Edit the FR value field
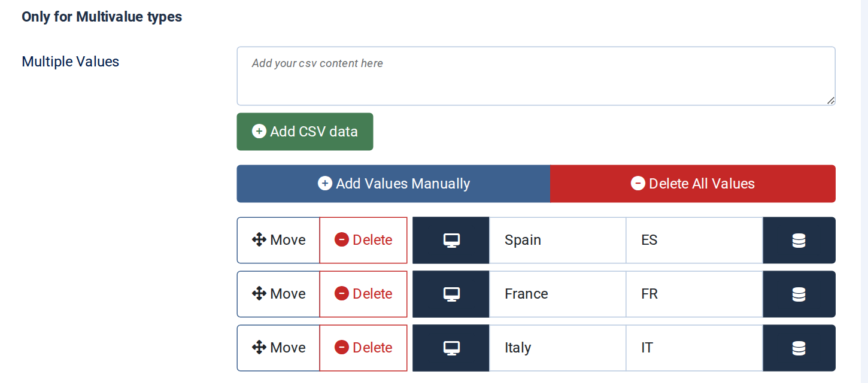868x383 pixels. coord(694,294)
